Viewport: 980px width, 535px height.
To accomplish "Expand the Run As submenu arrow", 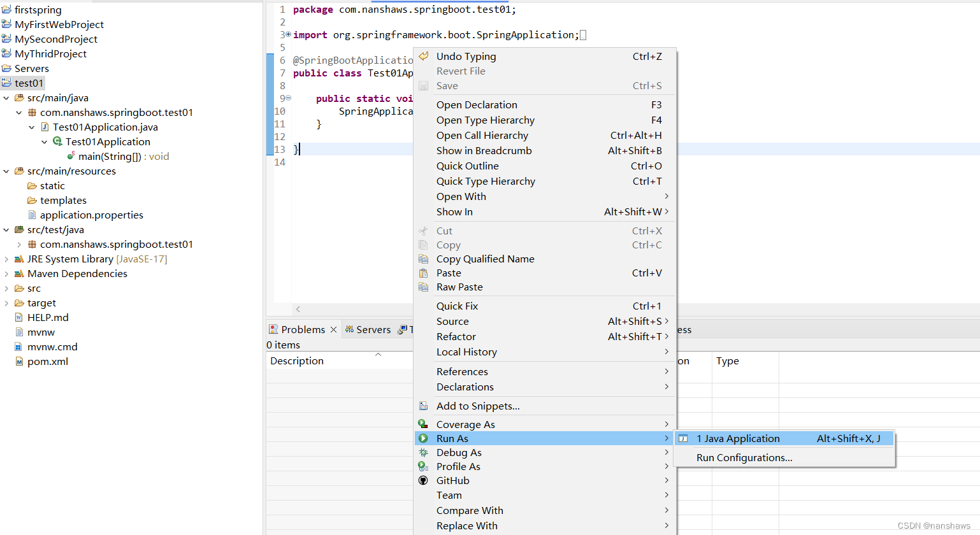I will 667,438.
